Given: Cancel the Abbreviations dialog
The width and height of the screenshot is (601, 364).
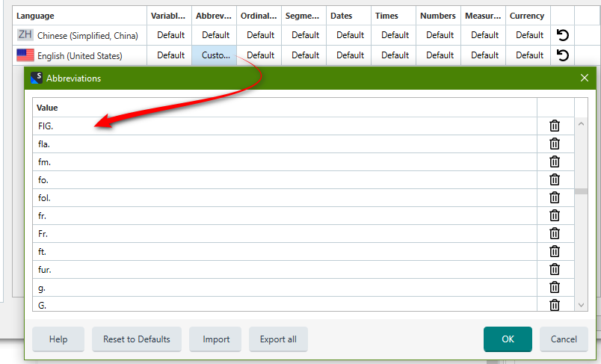Looking at the screenshot, I should coord(564,339).
